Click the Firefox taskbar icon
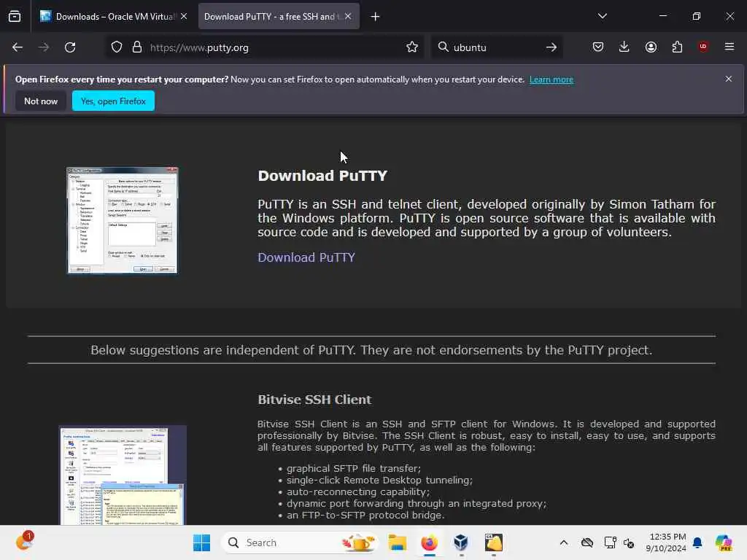 [429, 542]
